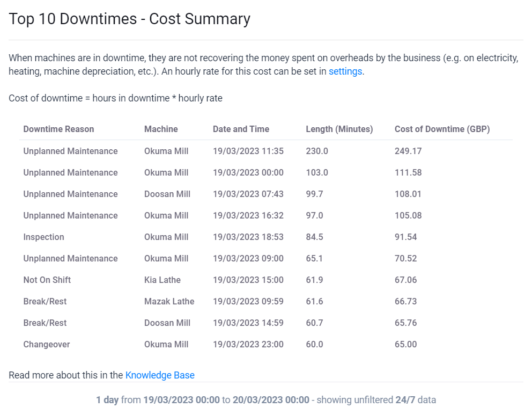Click the Break/Rest reason for Mazak Lathe

(45, 301)
